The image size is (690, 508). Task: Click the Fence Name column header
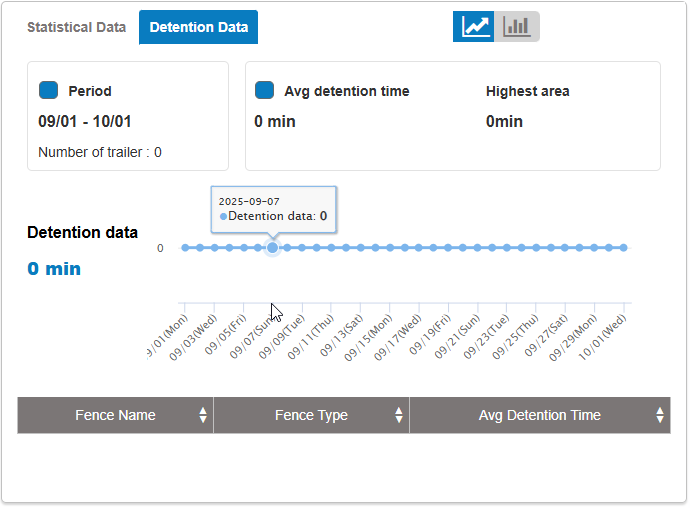(x=115, y=415)
